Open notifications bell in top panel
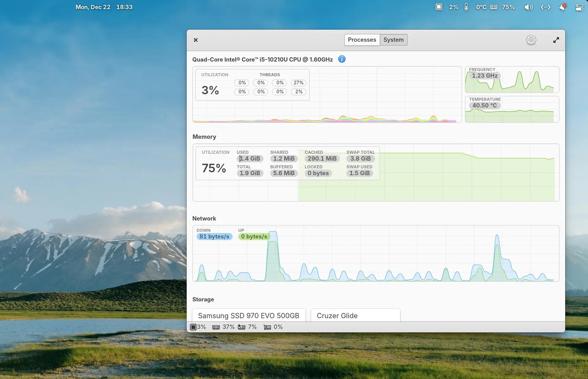588x379 pixels. 562,7
